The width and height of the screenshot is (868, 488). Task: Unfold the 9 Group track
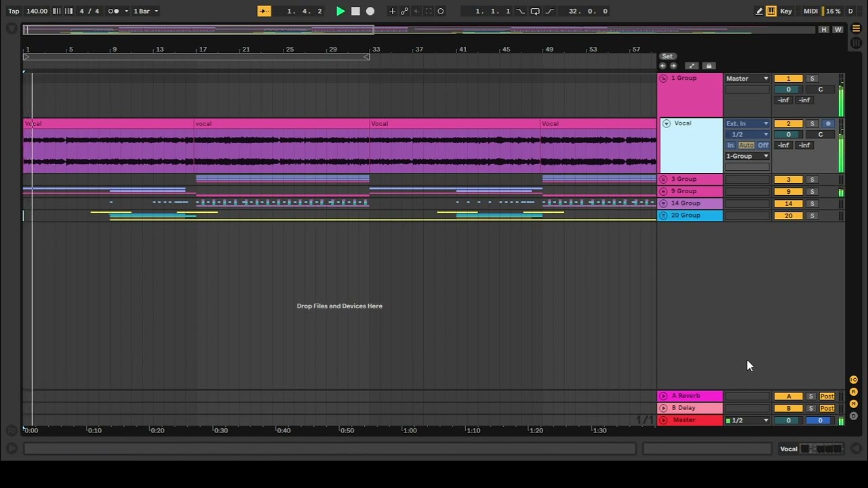[x=663, y=192]
